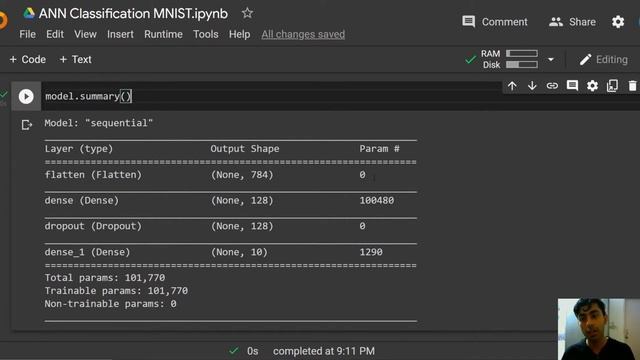
Task: Open the Google Drive icon beside title
Action: click(29, 13)
